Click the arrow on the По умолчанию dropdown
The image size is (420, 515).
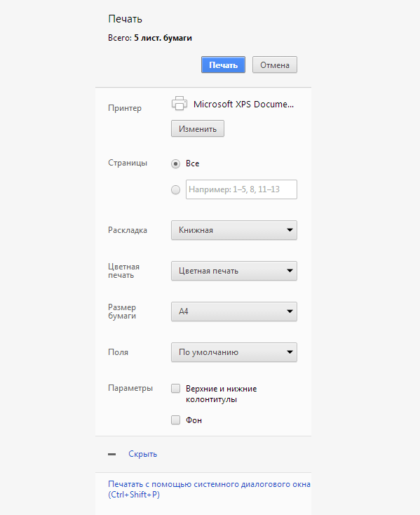[290, 352]
